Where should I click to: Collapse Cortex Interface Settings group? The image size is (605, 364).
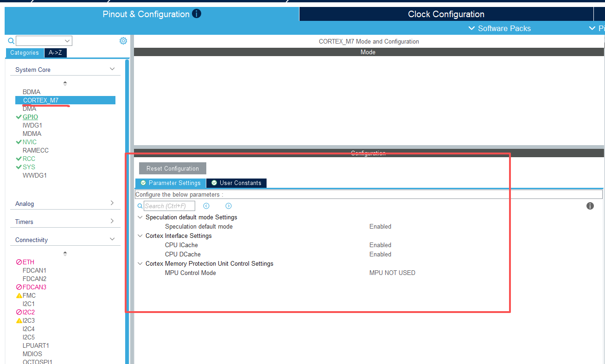(140, 236)
